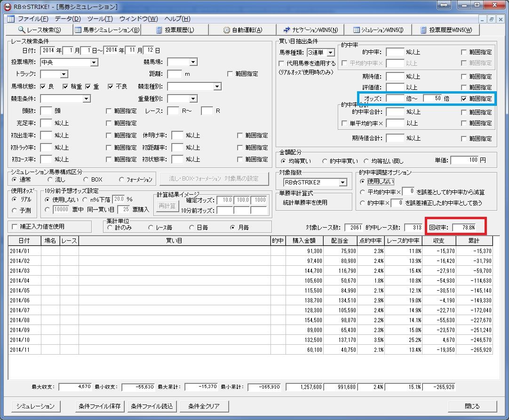
Task: Click the 投票履歴WIN5 document icon
Action: point(423,30)
